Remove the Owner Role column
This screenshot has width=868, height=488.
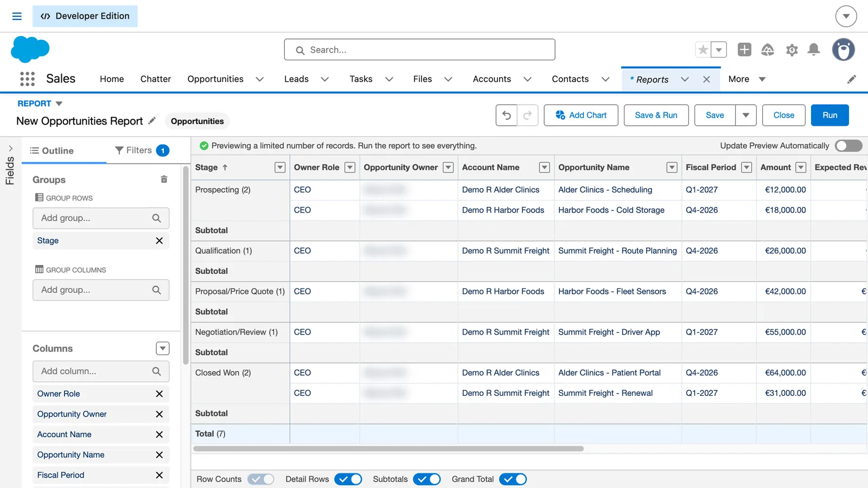[x=159, y=394]
